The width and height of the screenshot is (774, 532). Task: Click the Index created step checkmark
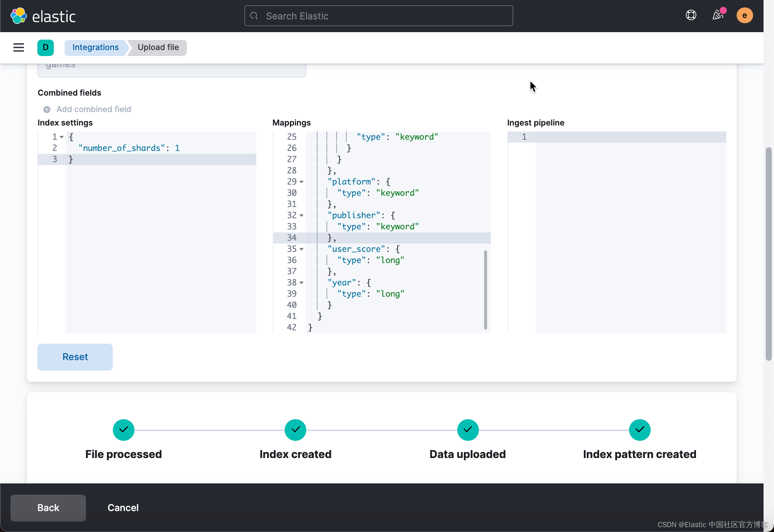click(295, 430)
